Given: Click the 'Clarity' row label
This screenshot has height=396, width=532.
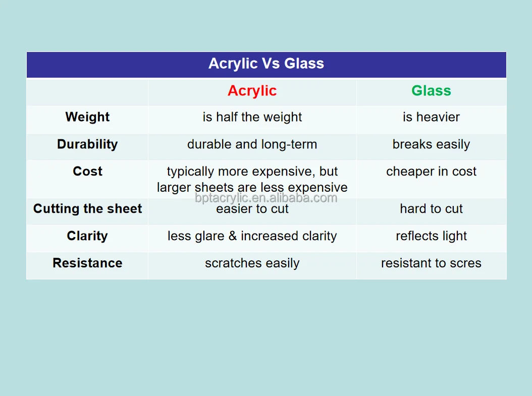Looking at the screenshot, I should [x=87, y=236].
